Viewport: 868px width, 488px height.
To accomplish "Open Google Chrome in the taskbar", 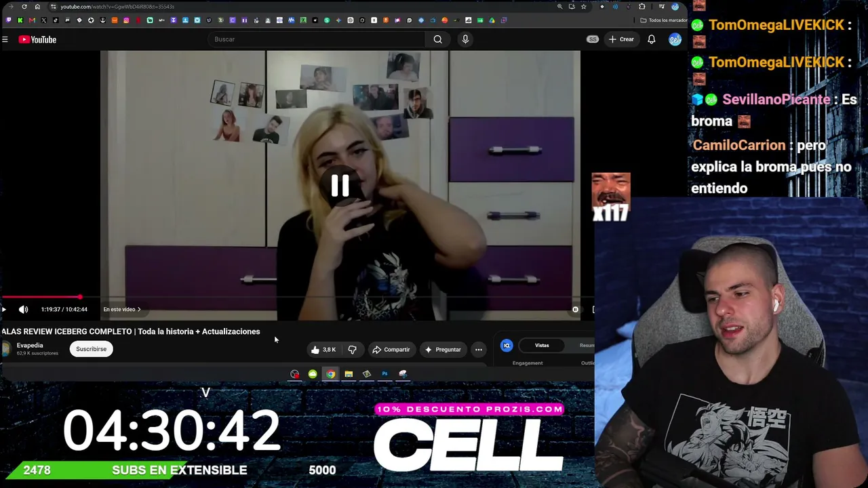I will coord(330,374).
